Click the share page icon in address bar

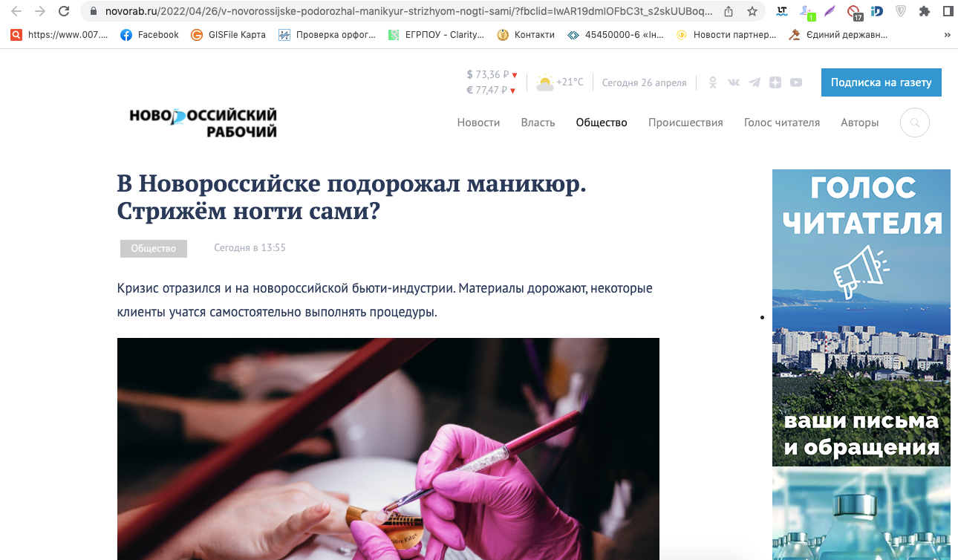tap(729, 11)
